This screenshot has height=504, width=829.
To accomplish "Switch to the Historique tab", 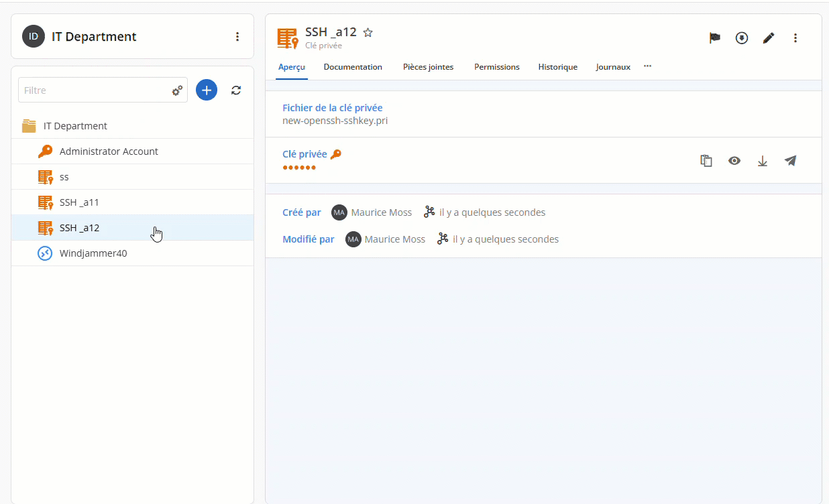I will (557, 67).
